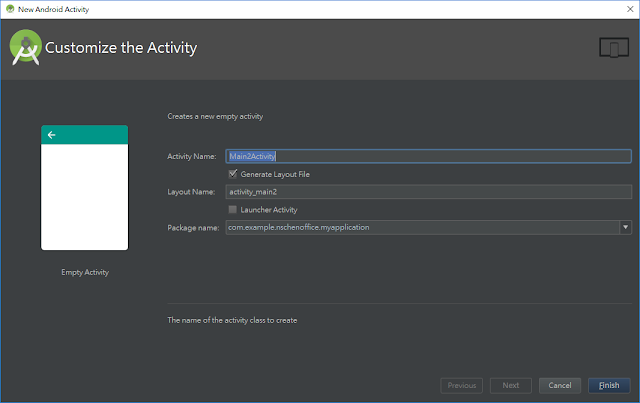Viewport: 640px width, 403px height.
Task: Click 'The name of the activity class' hint
Action: click(x=232, y=321)
